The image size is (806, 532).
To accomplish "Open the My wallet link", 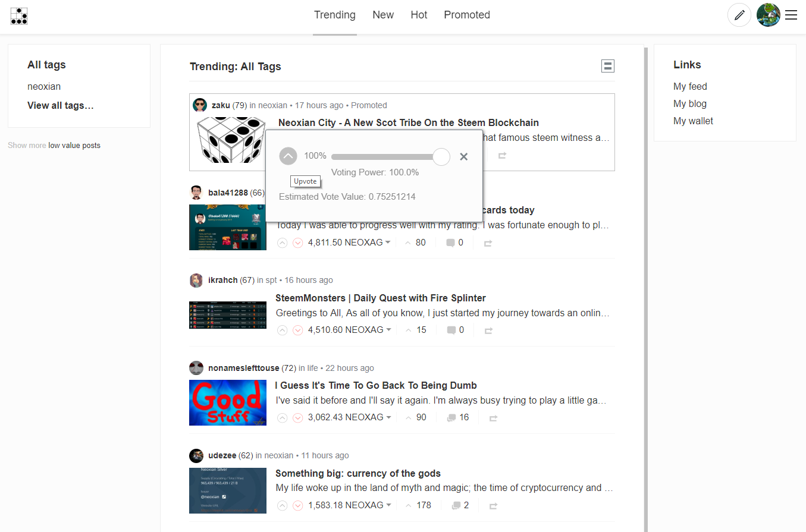I will point(693,121).
